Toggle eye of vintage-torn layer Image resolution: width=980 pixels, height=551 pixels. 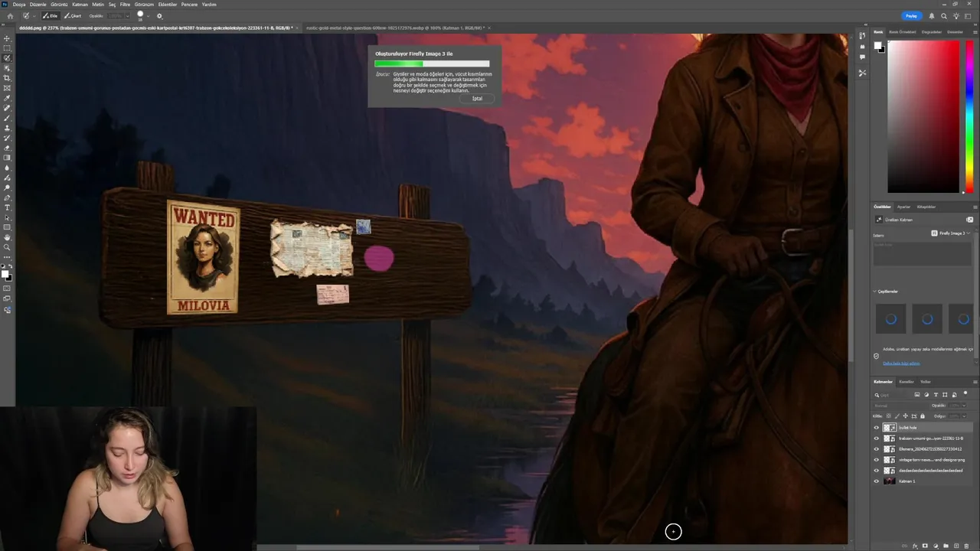(877, 460)
